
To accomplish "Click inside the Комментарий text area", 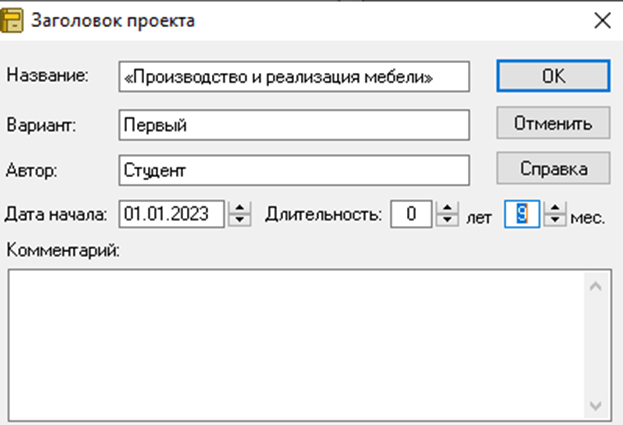I will pyautogui.click(x=296, y=345).
